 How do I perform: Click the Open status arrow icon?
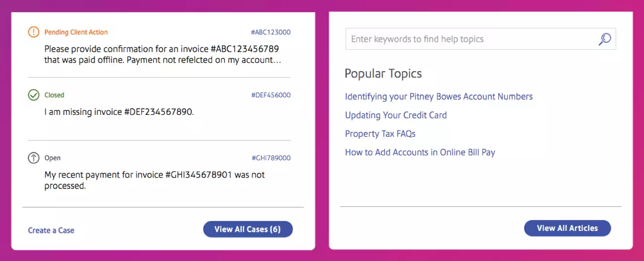pyautogui.click(x=33, y=158)
